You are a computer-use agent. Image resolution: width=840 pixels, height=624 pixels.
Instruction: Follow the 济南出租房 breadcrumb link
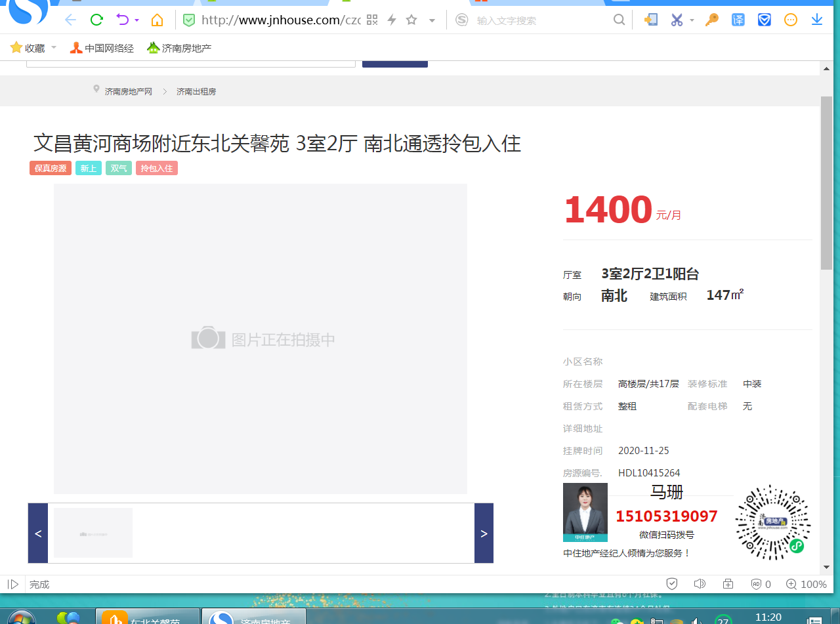(x=196, y=92)
